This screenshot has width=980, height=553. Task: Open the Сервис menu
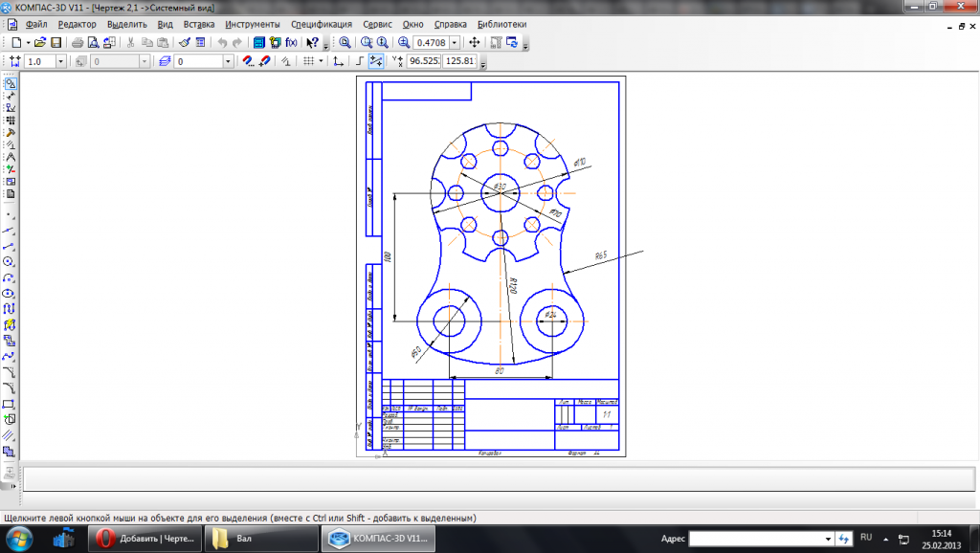coord(377,24)
